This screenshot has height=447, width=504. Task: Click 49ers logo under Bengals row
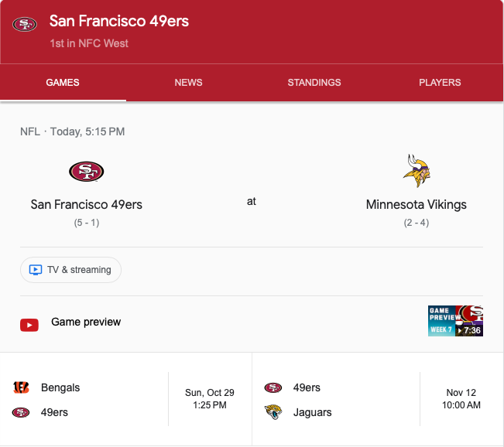click(22, 412)
